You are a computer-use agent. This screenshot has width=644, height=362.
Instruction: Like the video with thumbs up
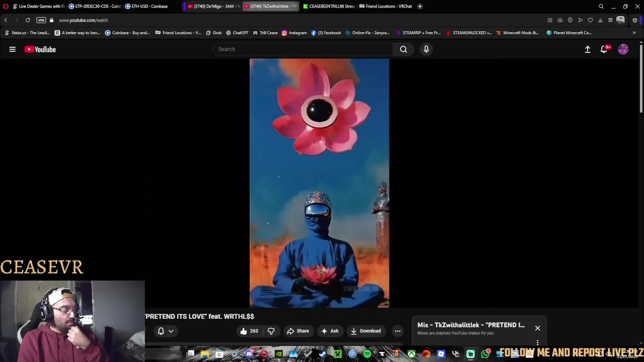(250, 331)
